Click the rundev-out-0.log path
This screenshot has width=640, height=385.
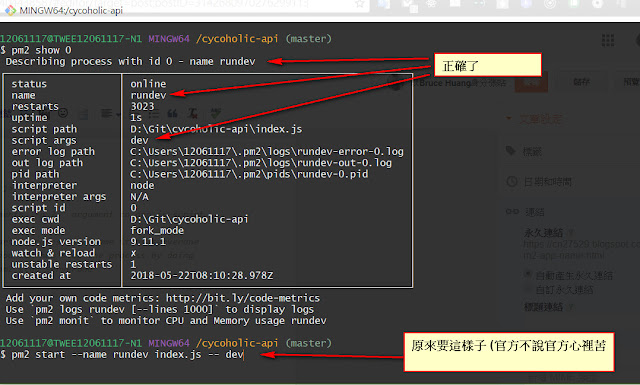[261, 162]
